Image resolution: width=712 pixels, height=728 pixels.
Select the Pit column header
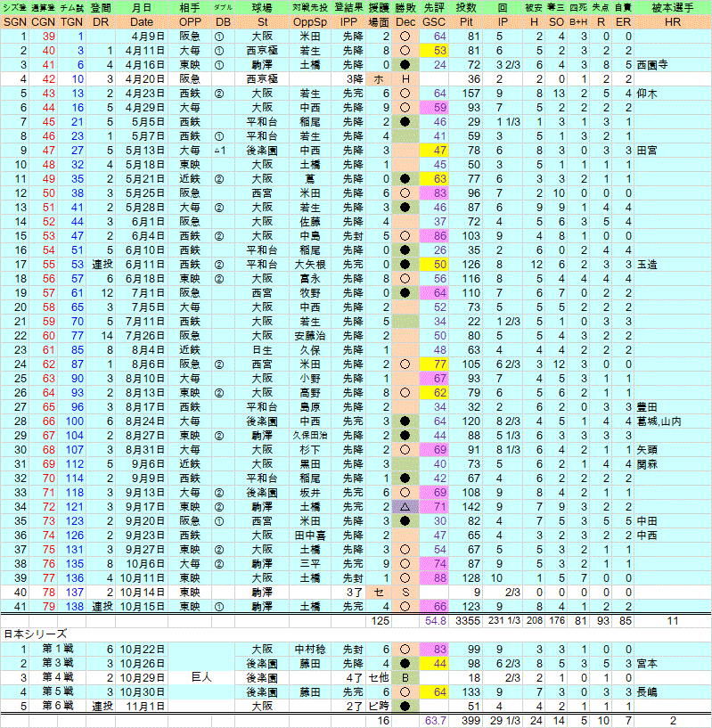point(466,21)
